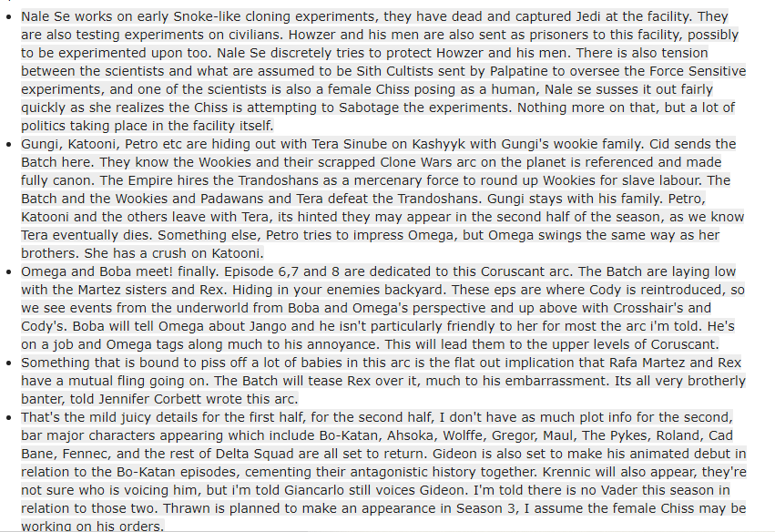Click the words 'Sith Cultists'

412,71
